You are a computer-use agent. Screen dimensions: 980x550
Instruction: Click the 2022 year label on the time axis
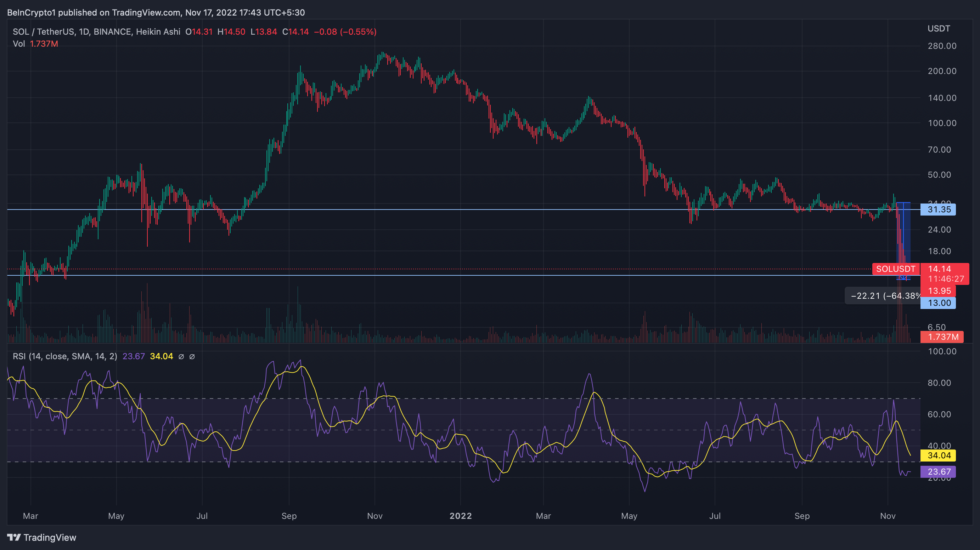tap(460, 516)
